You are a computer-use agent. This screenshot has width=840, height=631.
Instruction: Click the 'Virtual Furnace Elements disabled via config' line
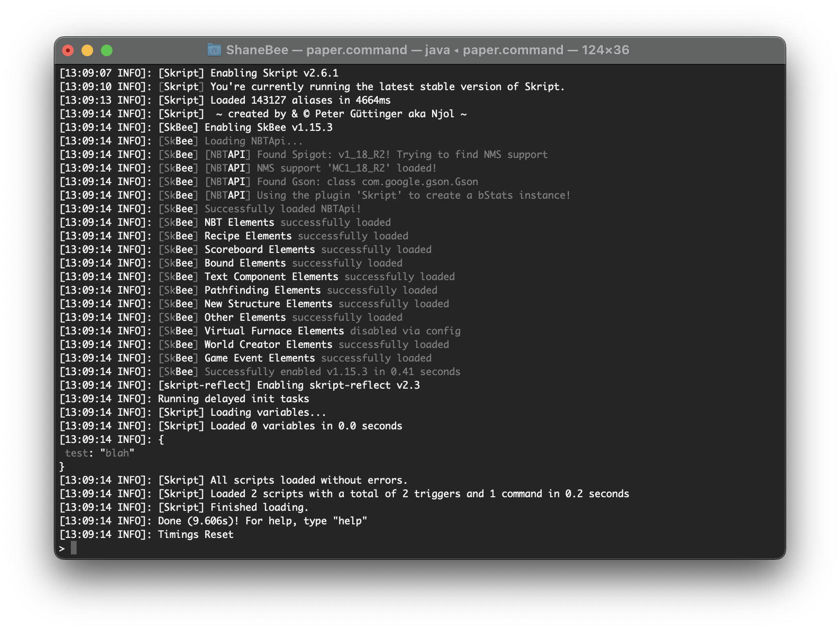260,331
